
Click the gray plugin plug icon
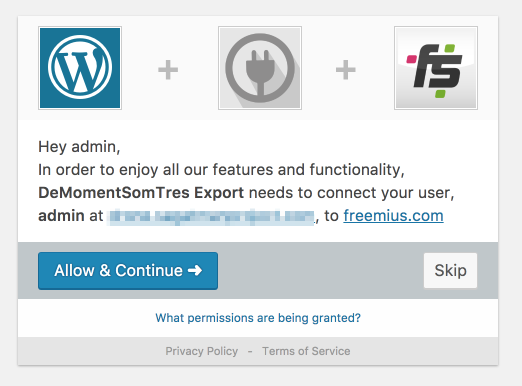[x=260, y=68]
